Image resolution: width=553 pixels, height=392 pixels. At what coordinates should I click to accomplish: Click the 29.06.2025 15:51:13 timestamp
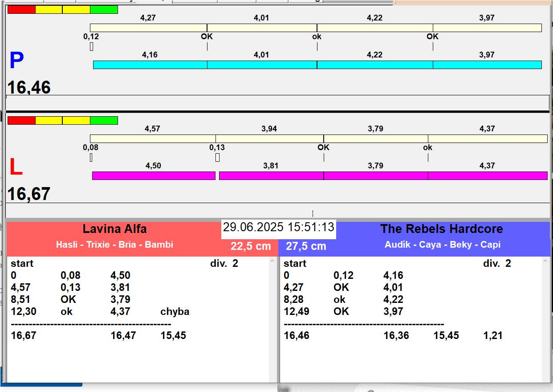tap(278, 227)
